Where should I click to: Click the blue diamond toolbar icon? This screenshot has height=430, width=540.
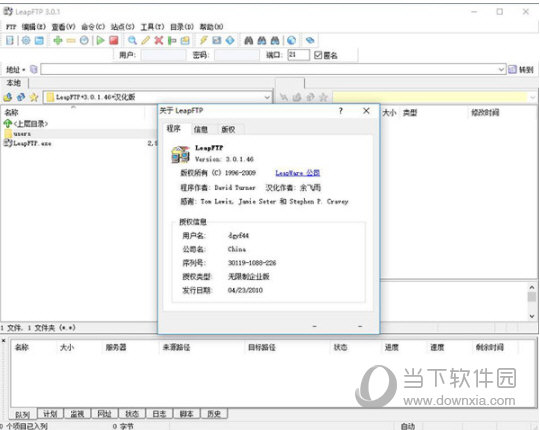click(x=230, y=40)
